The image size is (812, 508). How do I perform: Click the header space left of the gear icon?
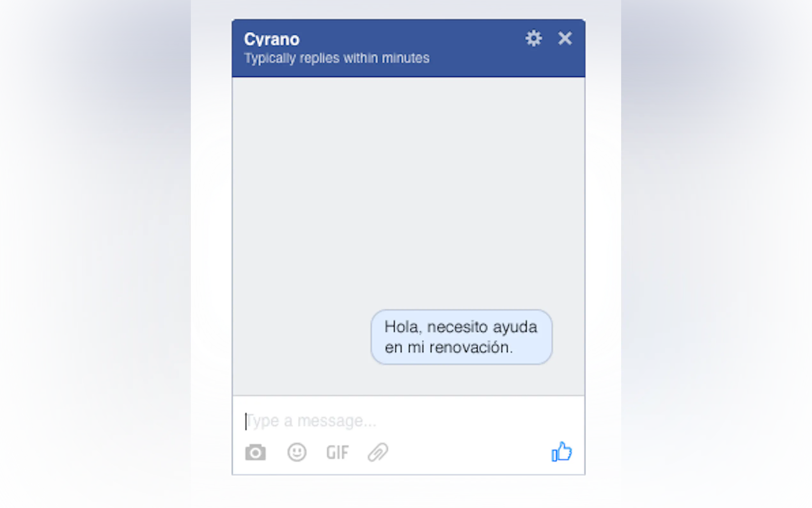pyautogui.click(x=477, y=38)
